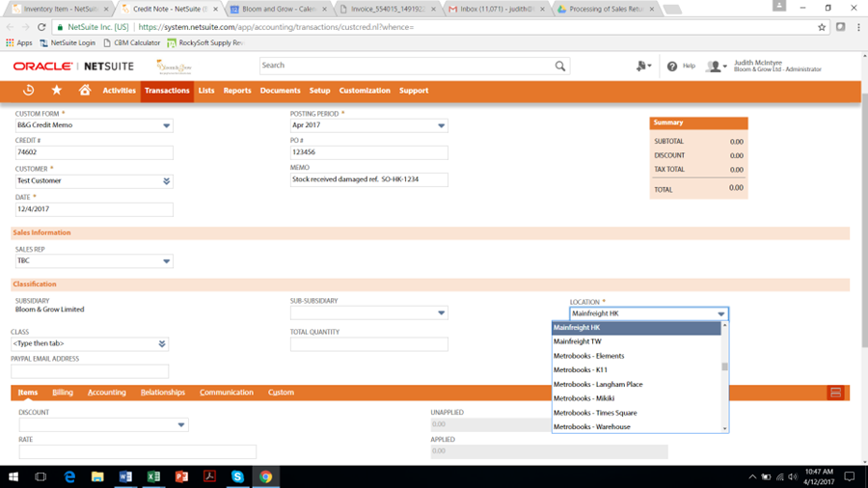This screenshot has width=868, height=488.
Task: Select Metrobooks - Warehouse location
Action: (x=637, y=426)
